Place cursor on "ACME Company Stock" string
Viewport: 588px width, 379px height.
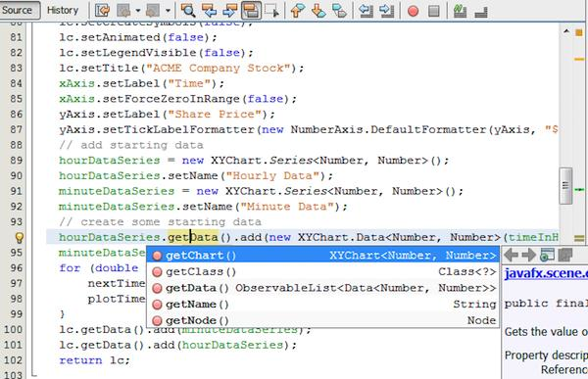pos(219,69)
